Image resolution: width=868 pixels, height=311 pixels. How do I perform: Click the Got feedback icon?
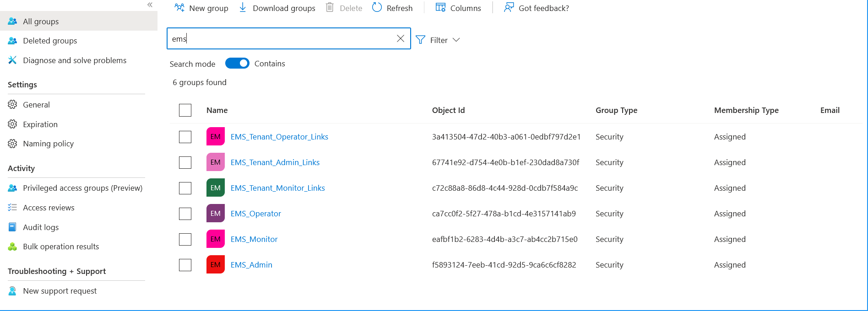click(x=509, y=8)
